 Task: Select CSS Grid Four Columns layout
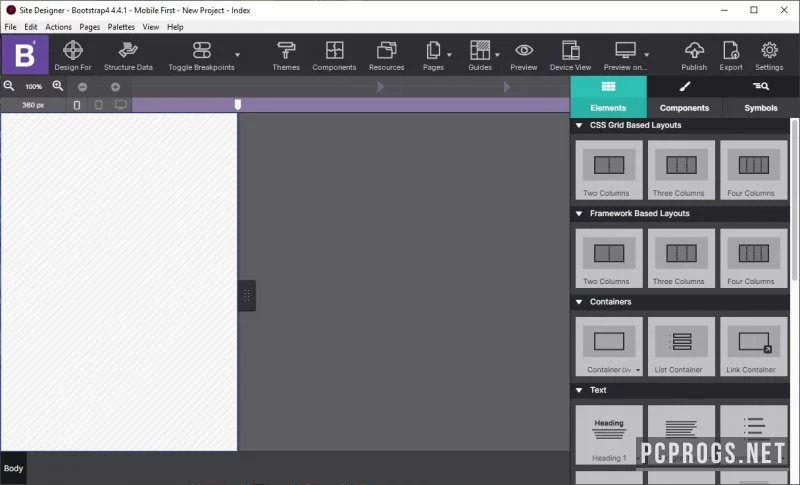click(x=754, y=170)
